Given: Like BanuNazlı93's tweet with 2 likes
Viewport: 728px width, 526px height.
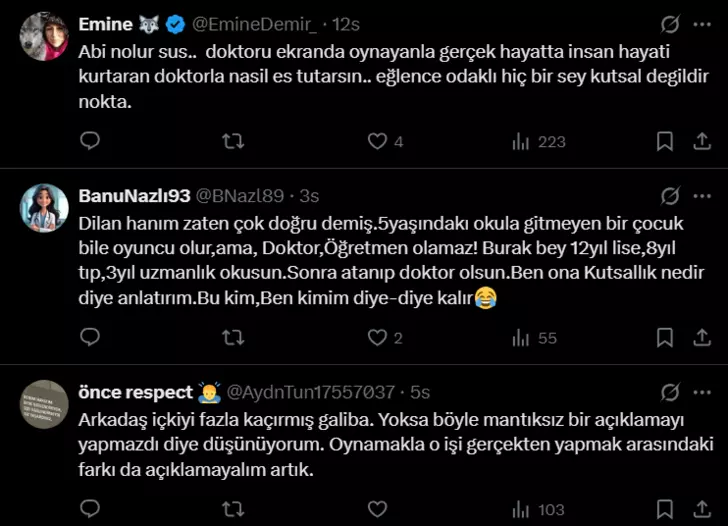Looking at the screenshot, I should [x=377, y=339].
